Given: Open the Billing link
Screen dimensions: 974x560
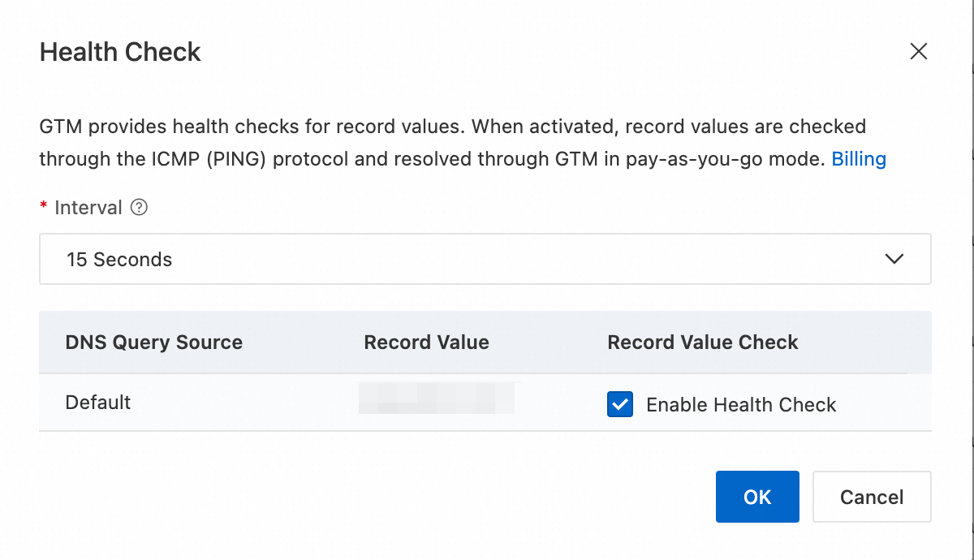Looking at the screenshot, I should click(859, 159).
